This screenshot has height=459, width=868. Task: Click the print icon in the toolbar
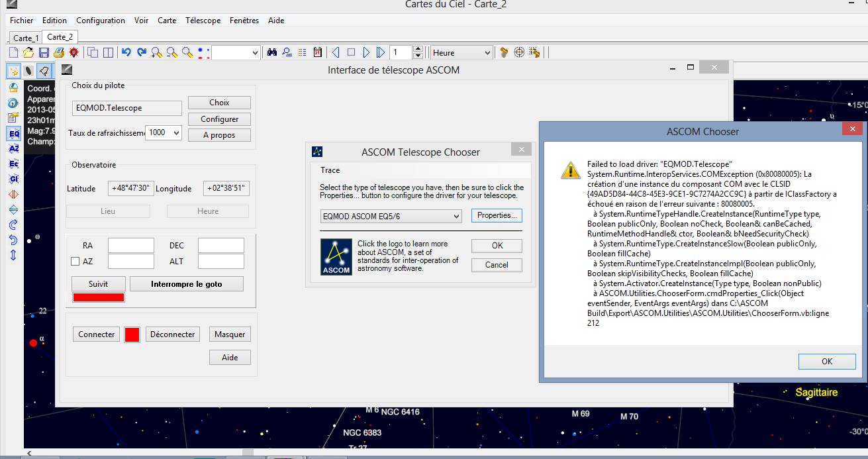click(58, 52)
